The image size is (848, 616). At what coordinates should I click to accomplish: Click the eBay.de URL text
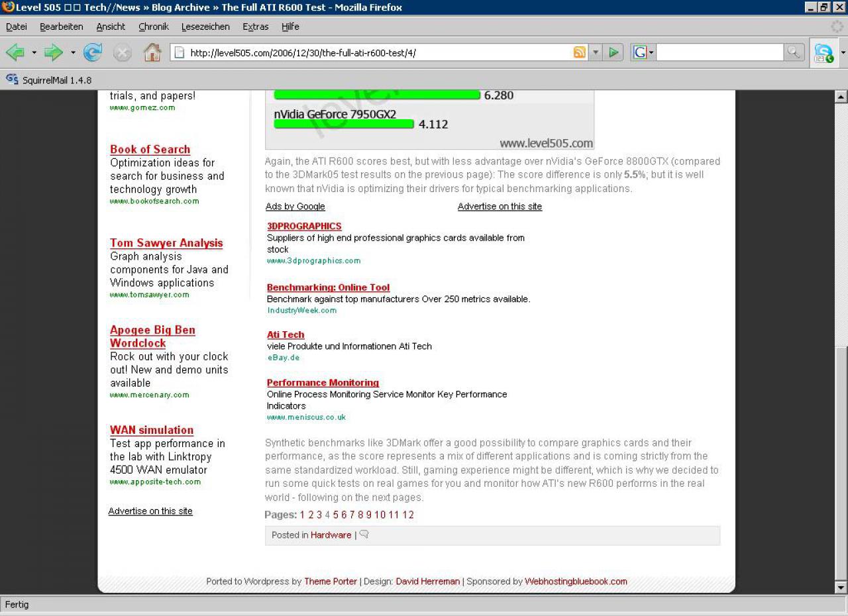click(283, 358)
